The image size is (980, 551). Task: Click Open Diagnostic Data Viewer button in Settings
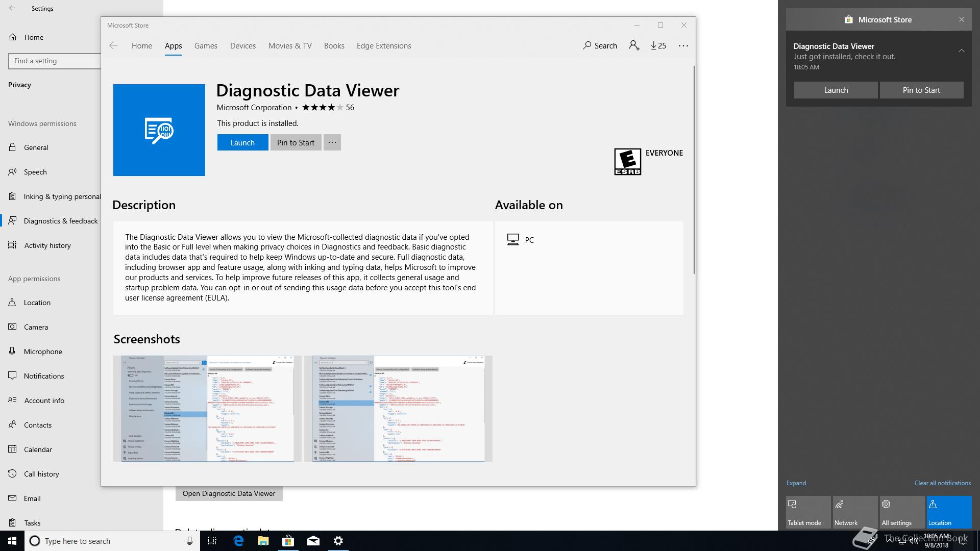229,493
